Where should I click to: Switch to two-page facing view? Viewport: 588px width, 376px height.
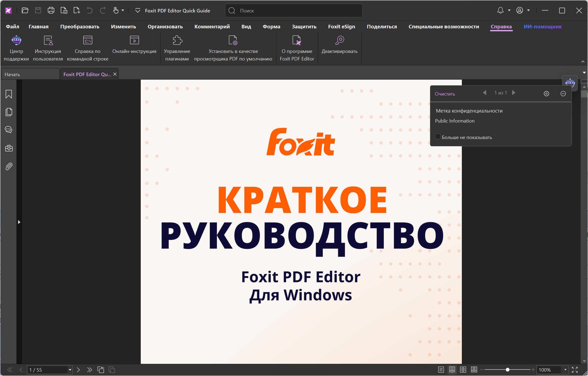463,370
